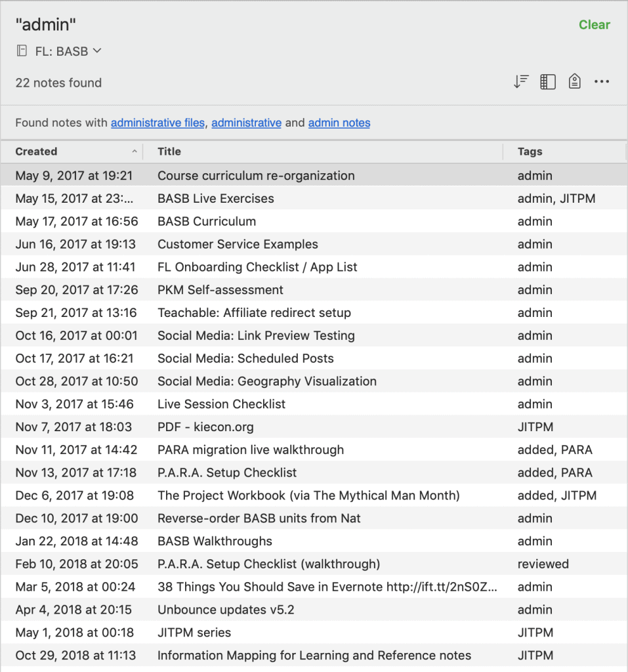Sort notes by Title column header
The image size is (628, 672).
[169, 152]
